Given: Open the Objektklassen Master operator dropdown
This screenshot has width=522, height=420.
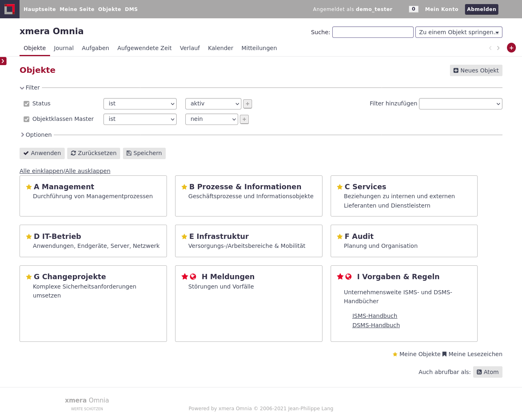Looking at the screenshot, I should pyautogui.click(x=140, y=119).
